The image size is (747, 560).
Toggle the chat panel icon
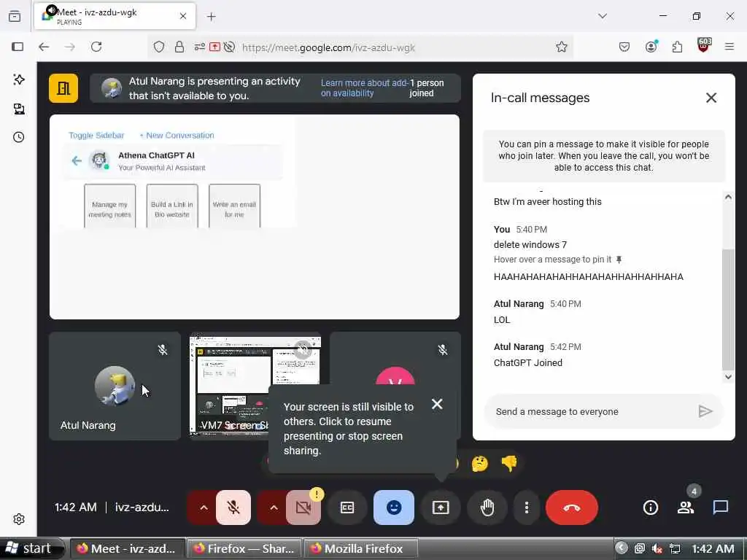tap(720, 507)
